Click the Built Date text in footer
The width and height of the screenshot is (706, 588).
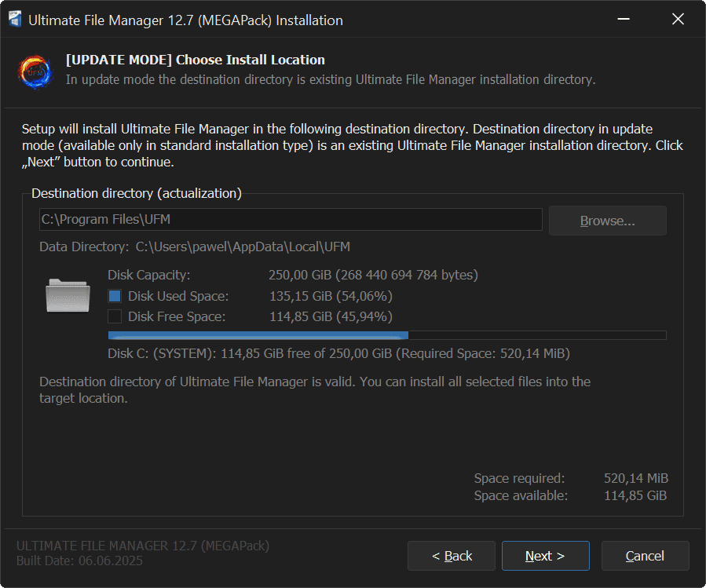[79, 561]
